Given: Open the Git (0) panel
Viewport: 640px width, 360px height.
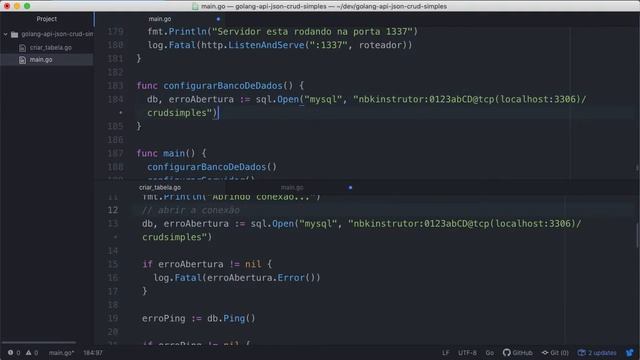Looking at the screenshot, I should (555, 353).
